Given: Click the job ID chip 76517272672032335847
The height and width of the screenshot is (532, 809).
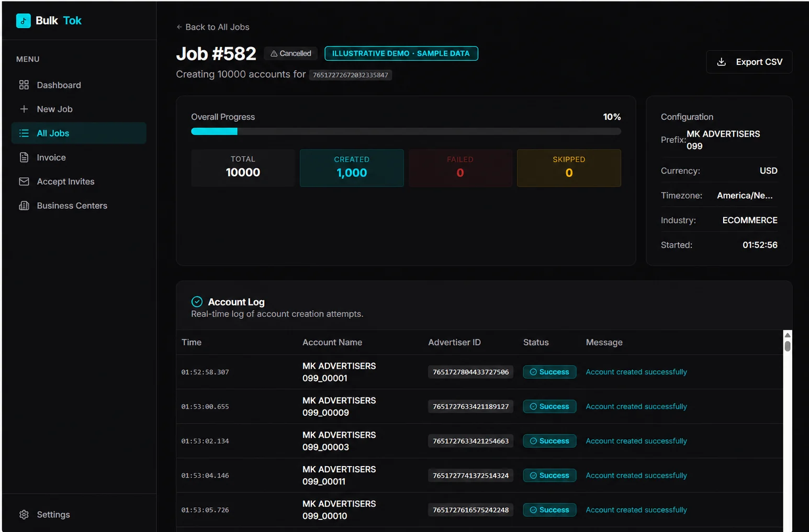Looking at the screenshot, I should click(350, 75).
